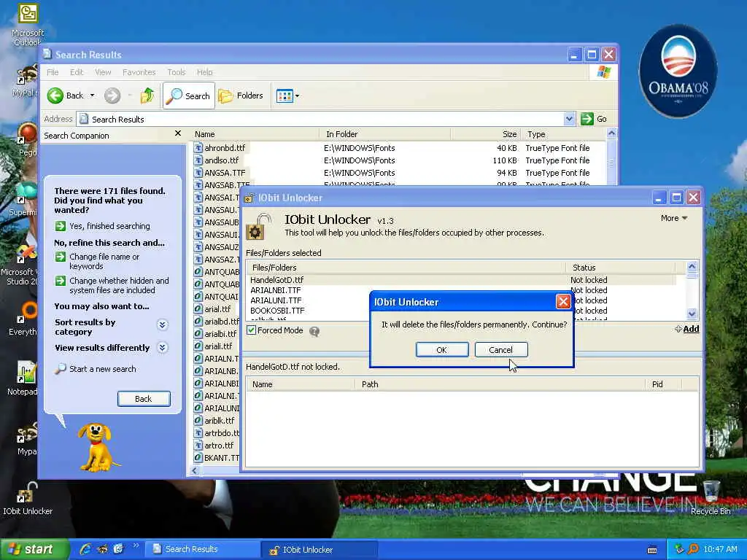This screenshot has width=747, height=560.
Task: Open the Favorites menu in Search Results
Action: tap(139, 72)
